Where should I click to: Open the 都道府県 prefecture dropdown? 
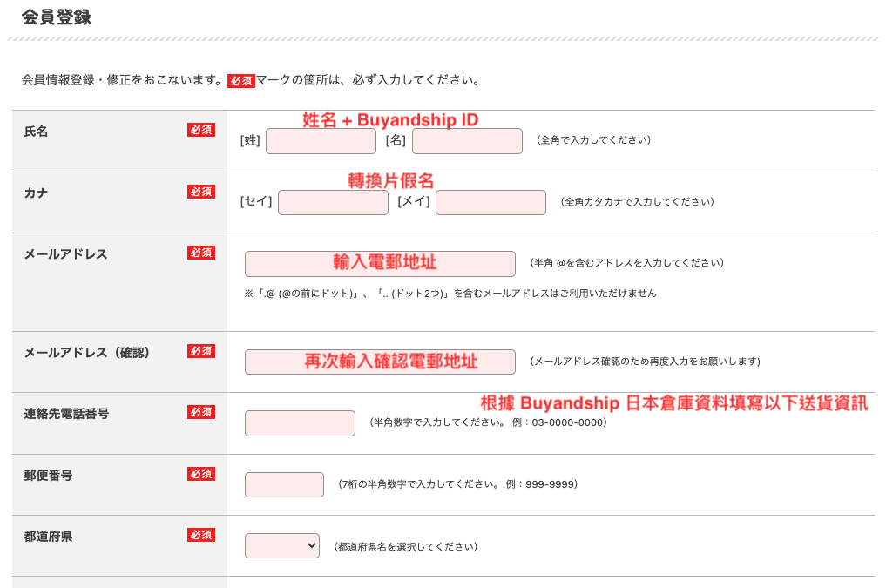pyautogui.click(x=282, y=546)
